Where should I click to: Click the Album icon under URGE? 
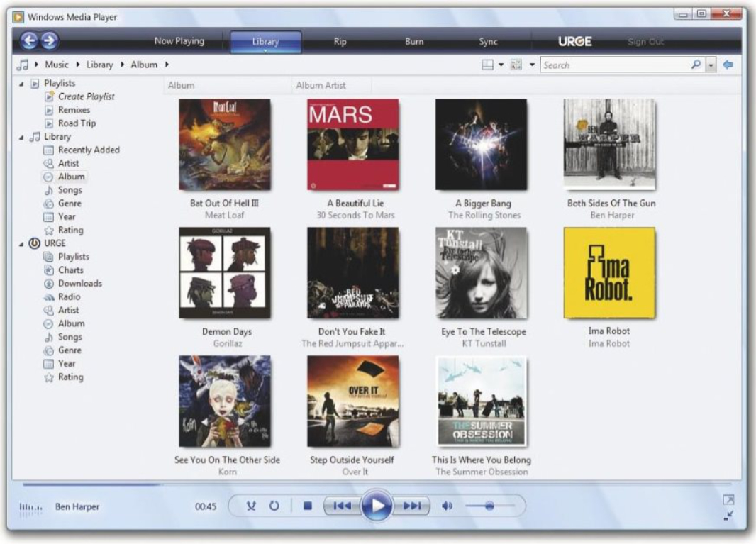point(49,323)
